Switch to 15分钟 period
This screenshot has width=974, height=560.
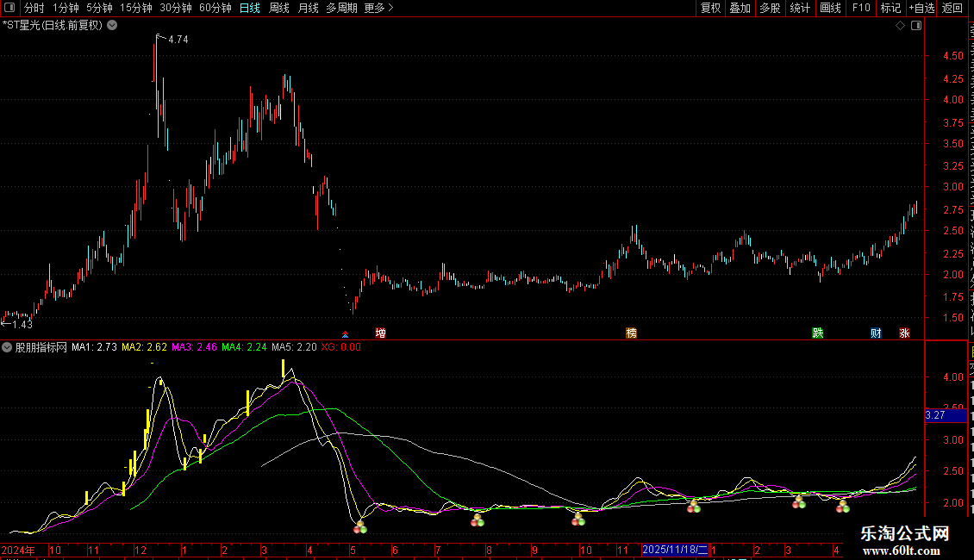(x=136, y=8)
